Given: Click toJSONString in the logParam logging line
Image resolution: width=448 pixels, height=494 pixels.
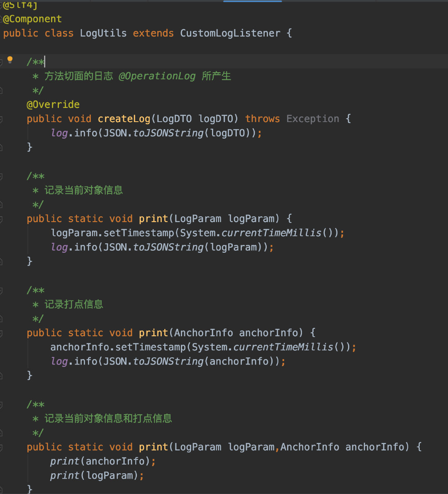Looking at the screenshot, I should (168, 247).
